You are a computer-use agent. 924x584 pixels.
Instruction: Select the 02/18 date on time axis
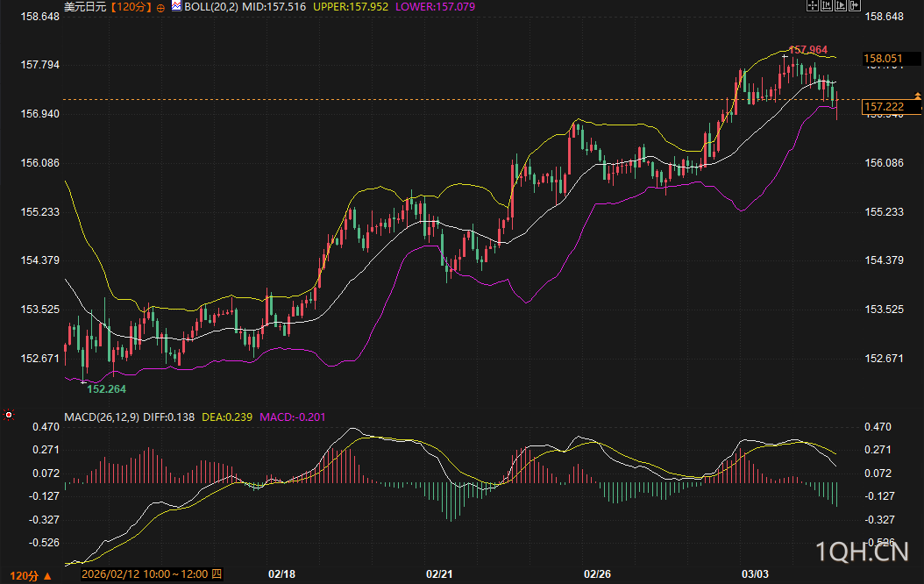[281, 574]
